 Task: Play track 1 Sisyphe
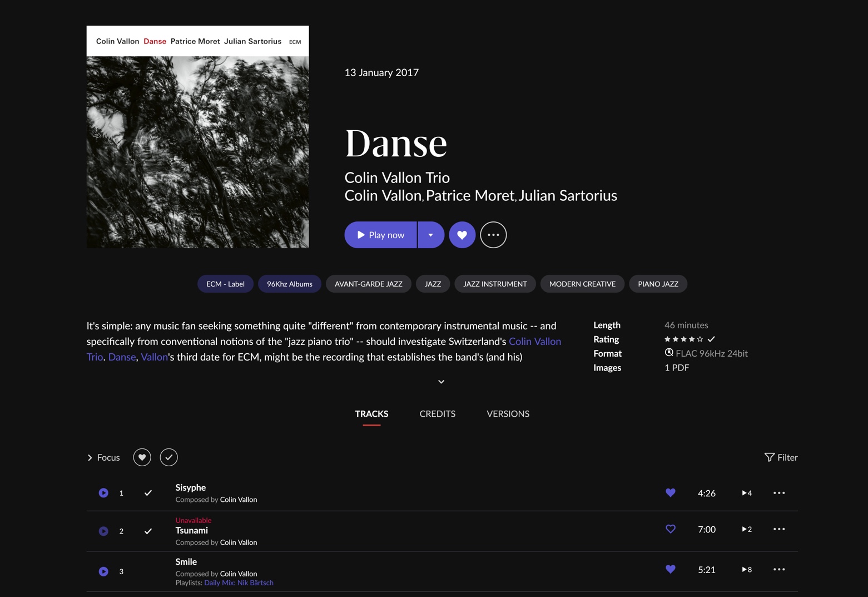103,493
